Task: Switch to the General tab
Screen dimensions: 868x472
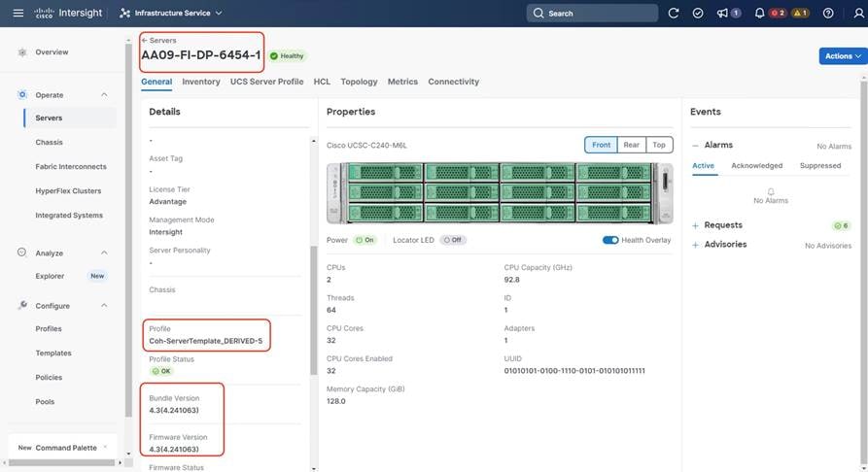Action: (x=156, y=82)
